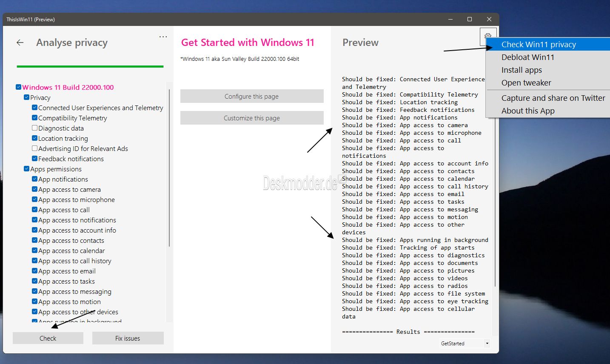Select Open tweaker menu item
The height and width of the screenshot is (364, 610).
pos(547,82)
